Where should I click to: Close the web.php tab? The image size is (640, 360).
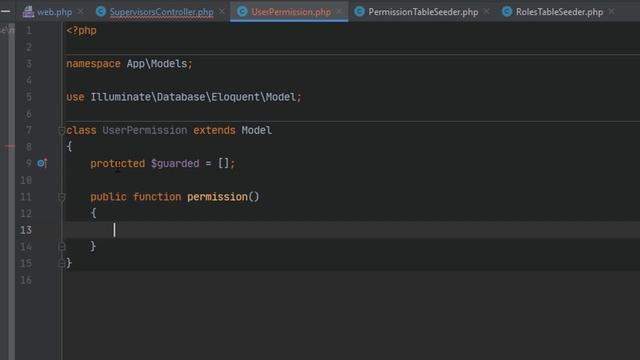[x=81, y=12]
